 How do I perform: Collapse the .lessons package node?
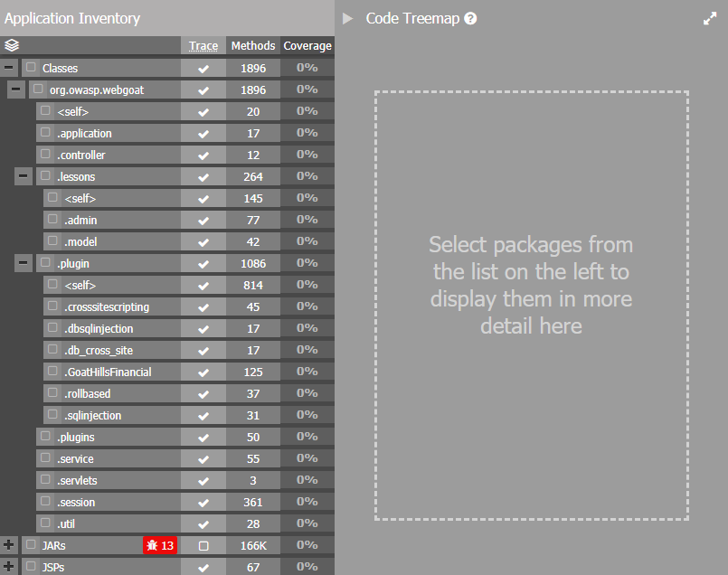click(23, 176)
